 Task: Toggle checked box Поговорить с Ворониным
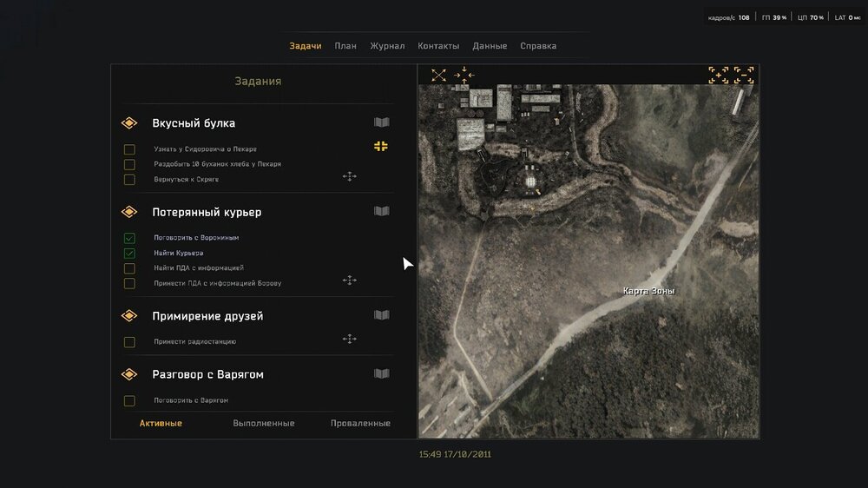[x=129, y=238]
